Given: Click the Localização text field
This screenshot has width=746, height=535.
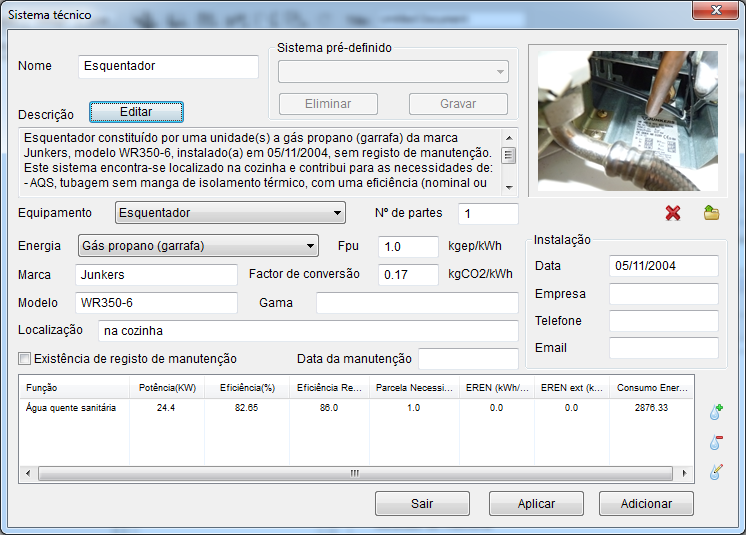Looking at the screenshot, I should 308,331.
